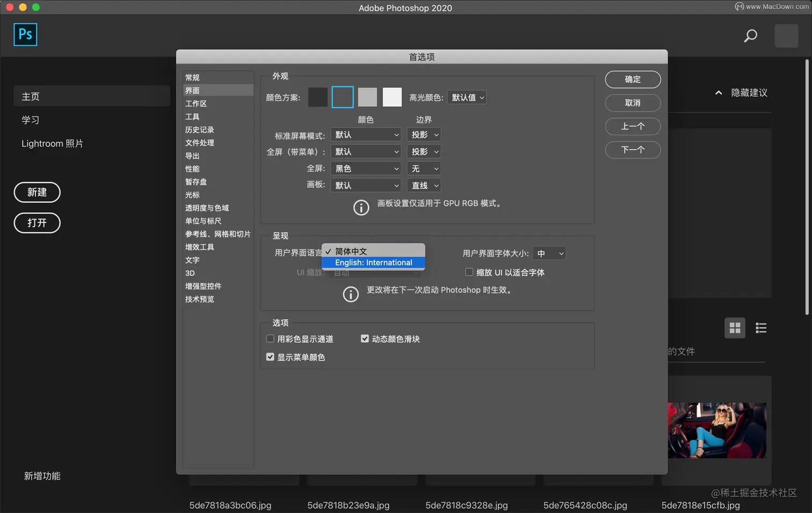The width and height of the screenshot is (812, 513).
Task: Click the info icon beside restart notice
Action: [x=351, y=294]
